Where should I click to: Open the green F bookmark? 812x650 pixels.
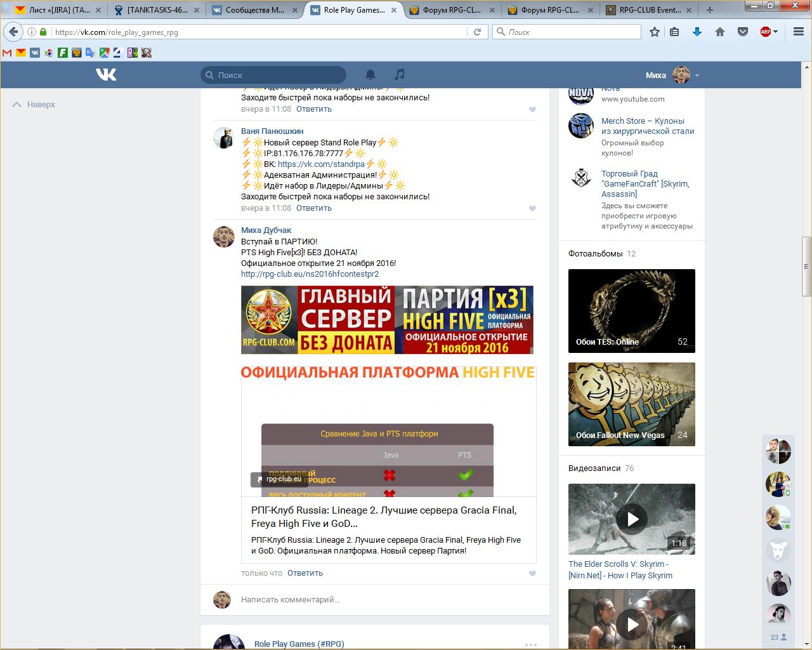(63, 53)
